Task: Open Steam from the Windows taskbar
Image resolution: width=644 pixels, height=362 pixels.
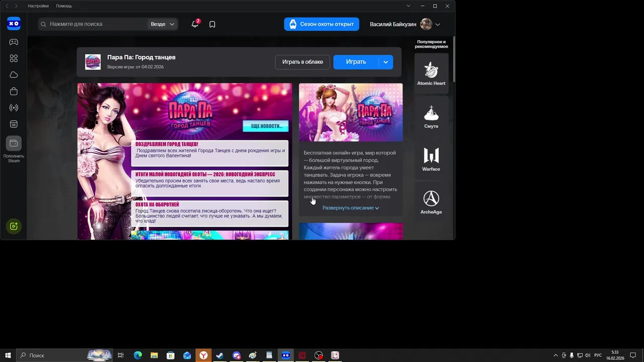Action: 220,355
